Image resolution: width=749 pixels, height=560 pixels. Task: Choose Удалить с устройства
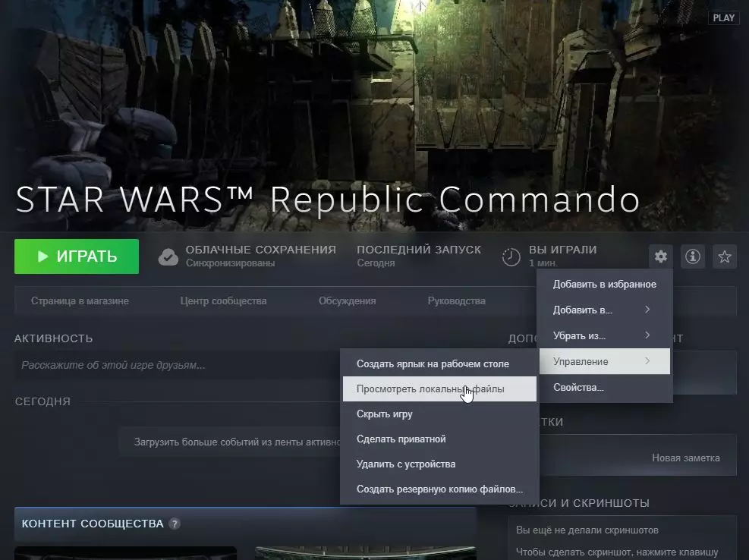coord(439,464)
